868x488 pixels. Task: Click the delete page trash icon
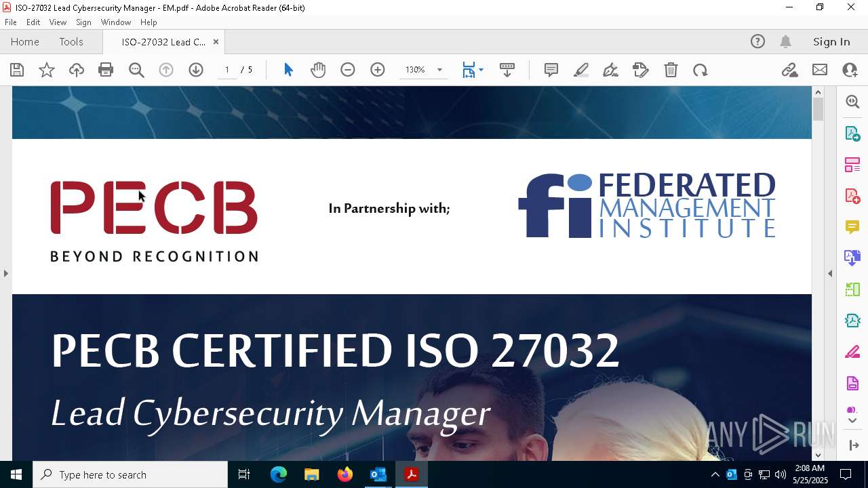tap(671, 70)
